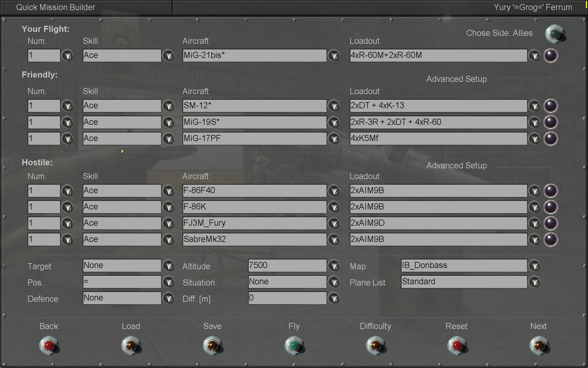Image resolution: width=588 pixels, height=368 pixels.
Task: Open Plane List Standard dropdown
Action: click(x=534, y=282)
